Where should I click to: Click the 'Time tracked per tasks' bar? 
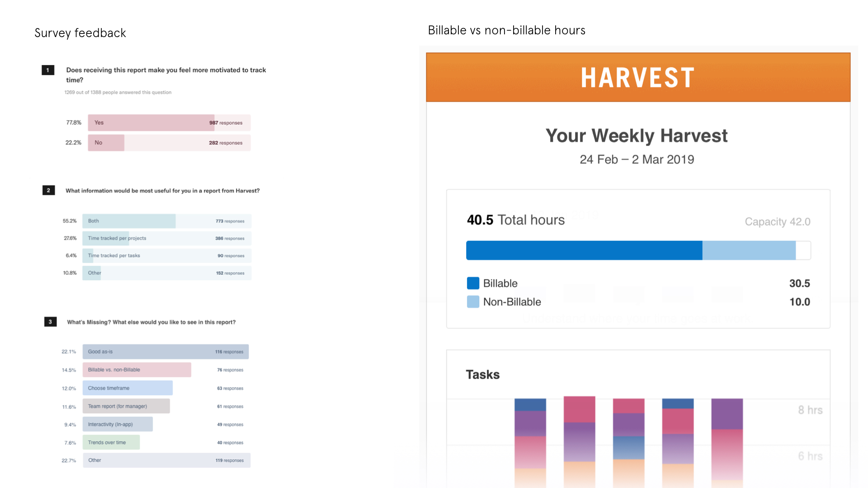tap(167, 256)
